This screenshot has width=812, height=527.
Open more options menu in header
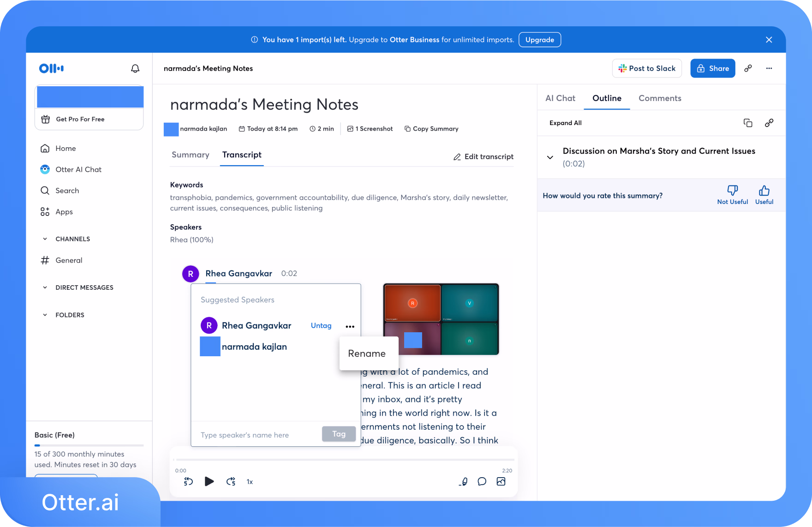click(769, 68)
